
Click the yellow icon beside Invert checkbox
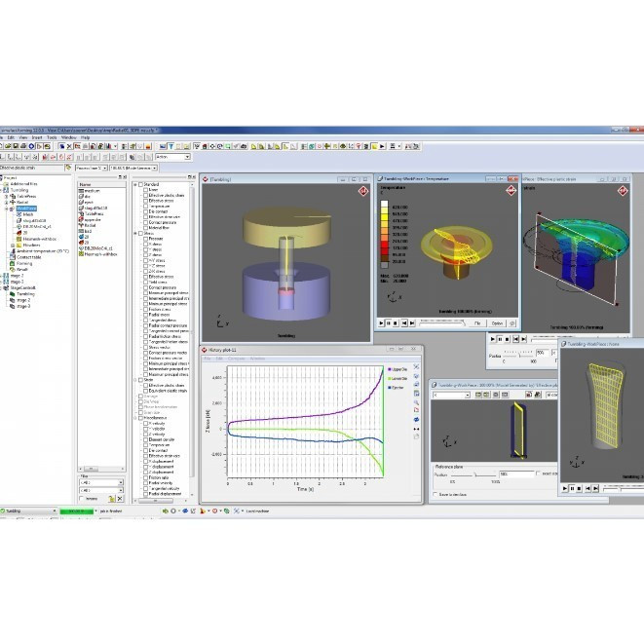(x=111, y=499)
